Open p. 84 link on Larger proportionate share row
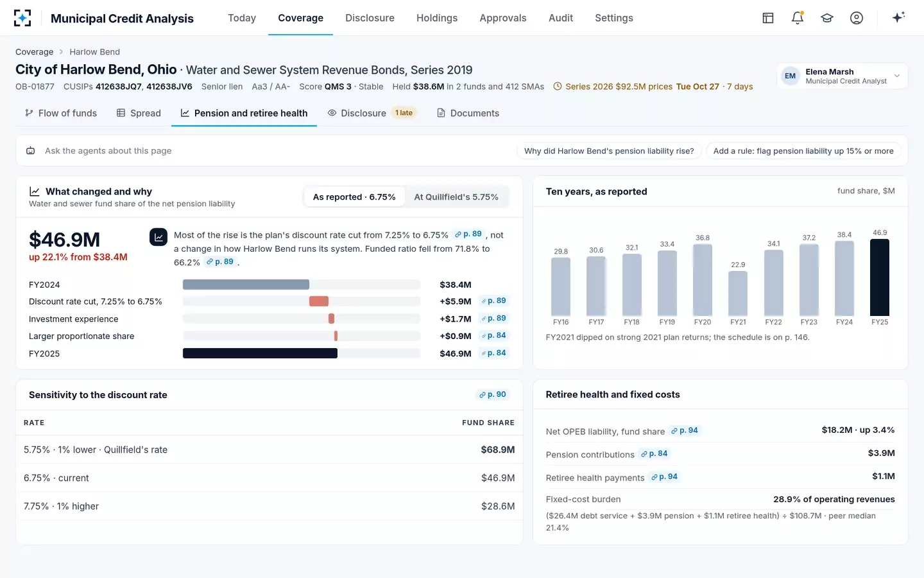Screen dimensions: 924x578 pyautogui.click(x=494, y=335)
